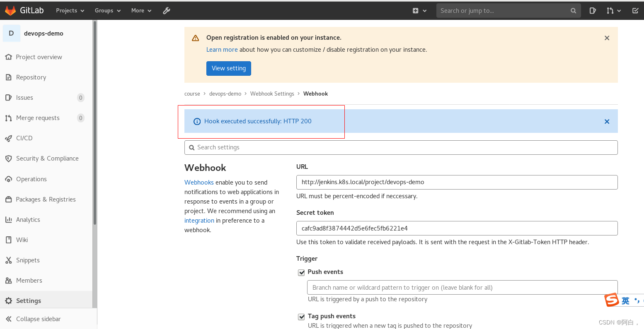Viewport: 644px width, 329px height.
Task: Open CI/CD in the sidebar
Action: (x=24, y=138)
